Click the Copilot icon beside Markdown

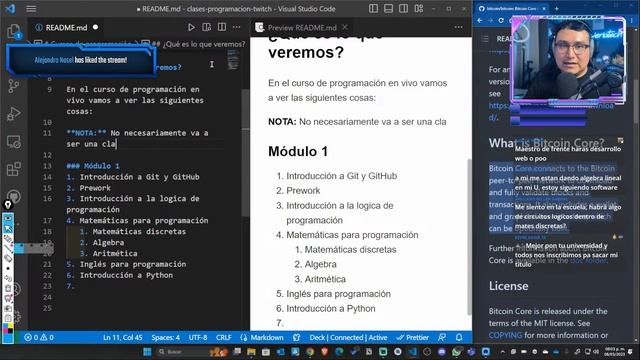(297, 338)
